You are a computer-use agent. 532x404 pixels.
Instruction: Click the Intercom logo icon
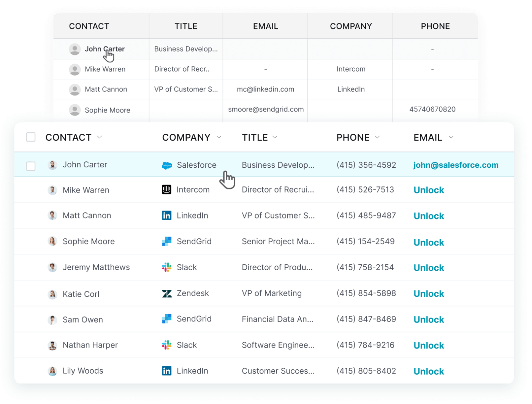coord(166,189)
